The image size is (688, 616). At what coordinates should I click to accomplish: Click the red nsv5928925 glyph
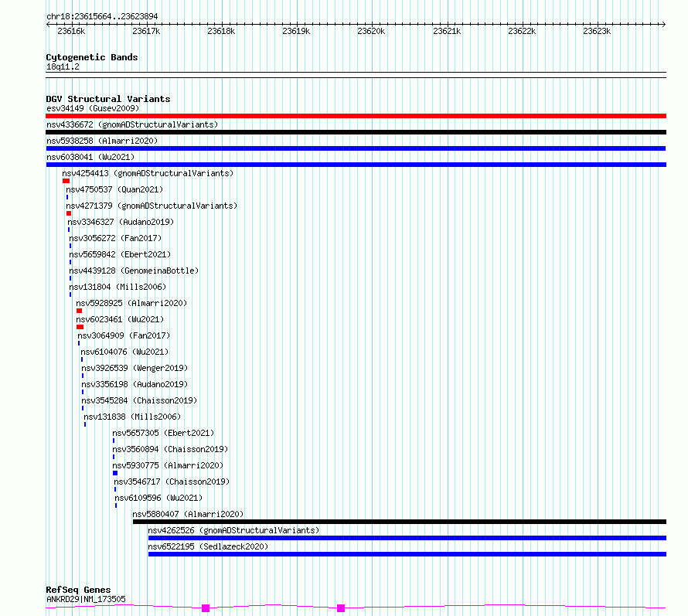coord(79,311)
